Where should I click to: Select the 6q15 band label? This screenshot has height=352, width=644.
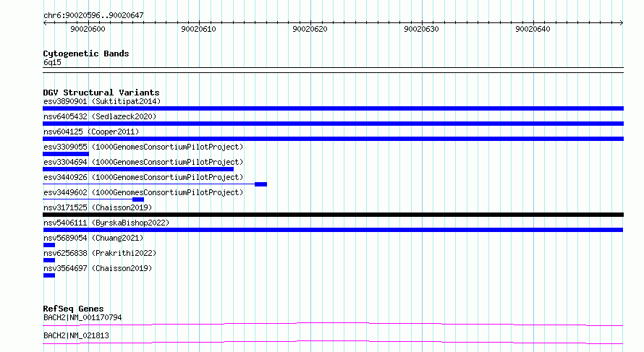[x=52, y=62]
